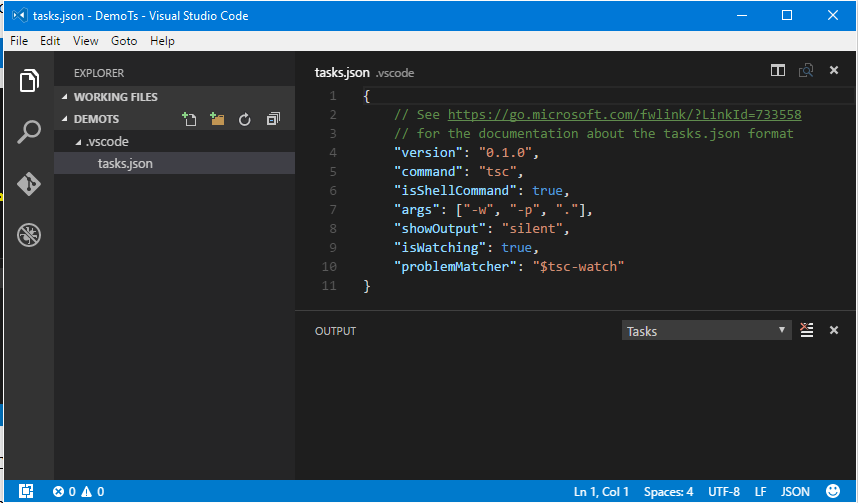
Task: Click the EXPLORER panel heading
Action: pos(99,73)
